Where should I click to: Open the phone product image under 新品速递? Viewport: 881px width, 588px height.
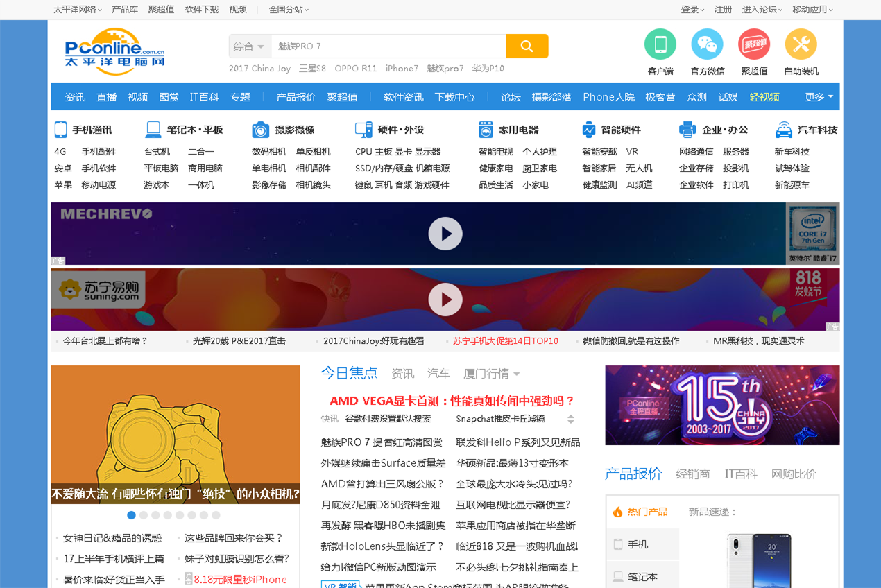[758, 560]
